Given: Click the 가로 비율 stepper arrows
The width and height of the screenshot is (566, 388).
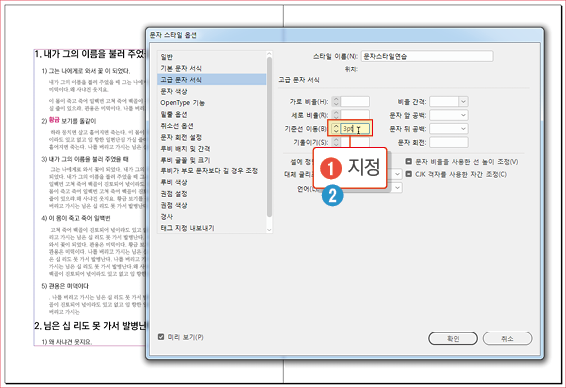Looking at the screenshot, I should (x=336, y=101).
